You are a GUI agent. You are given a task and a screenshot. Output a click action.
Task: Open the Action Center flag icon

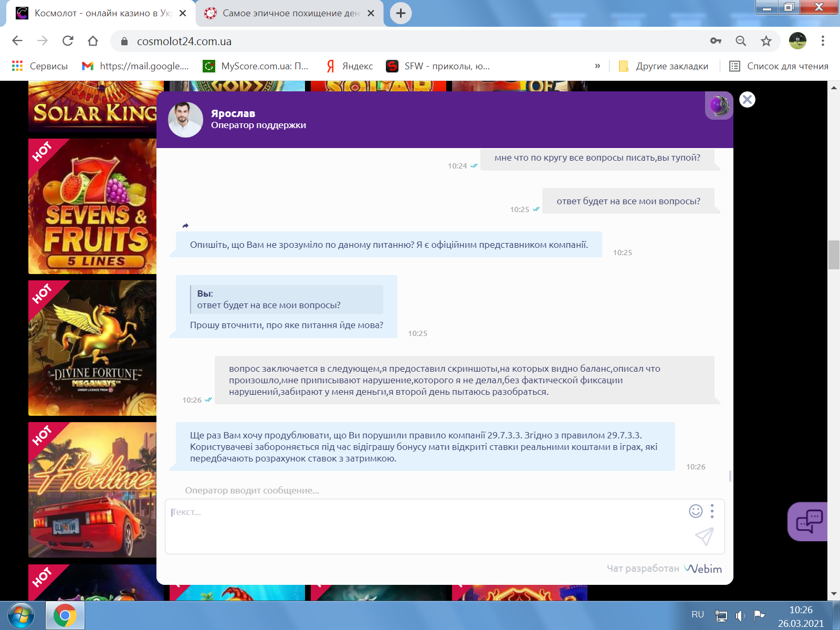click(x=759, y=615)
